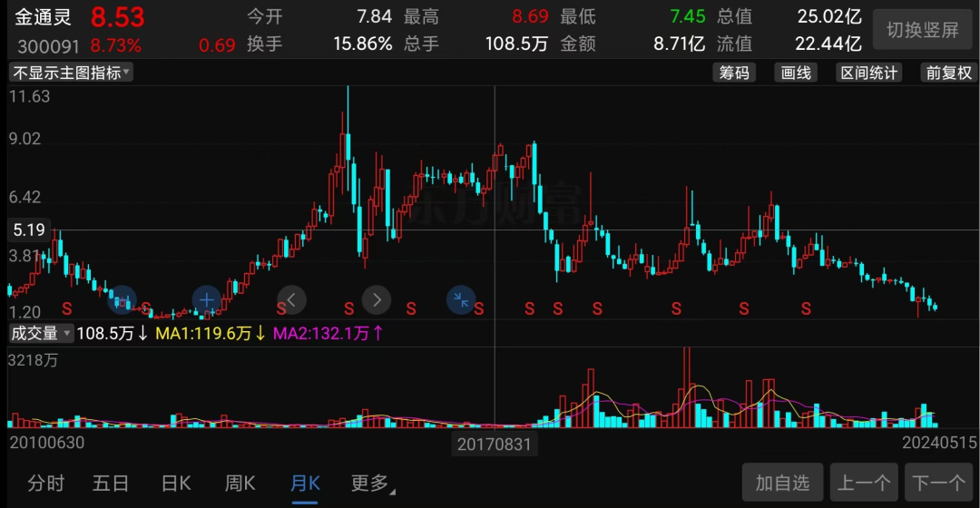Click the turnover rate value 15.86%

pos(362,44)
